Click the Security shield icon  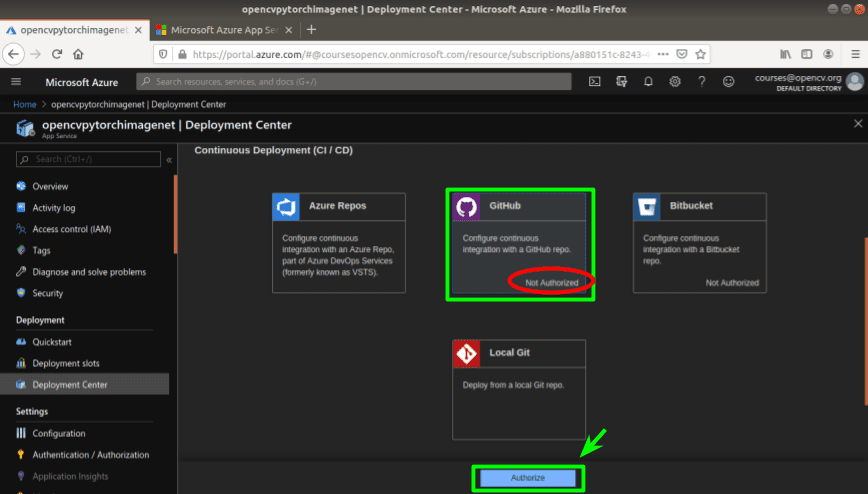click(x=21, y=292)
